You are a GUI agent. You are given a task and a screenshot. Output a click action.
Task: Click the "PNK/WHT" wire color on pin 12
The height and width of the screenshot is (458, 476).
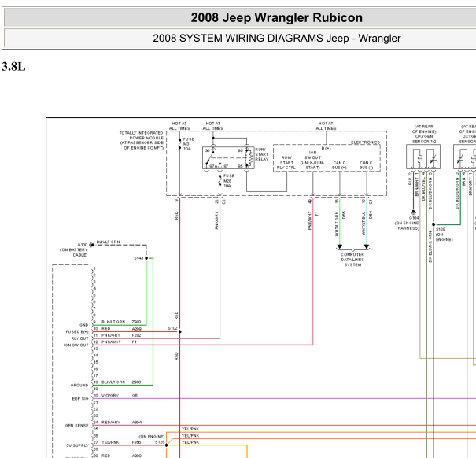click(111, 342)
